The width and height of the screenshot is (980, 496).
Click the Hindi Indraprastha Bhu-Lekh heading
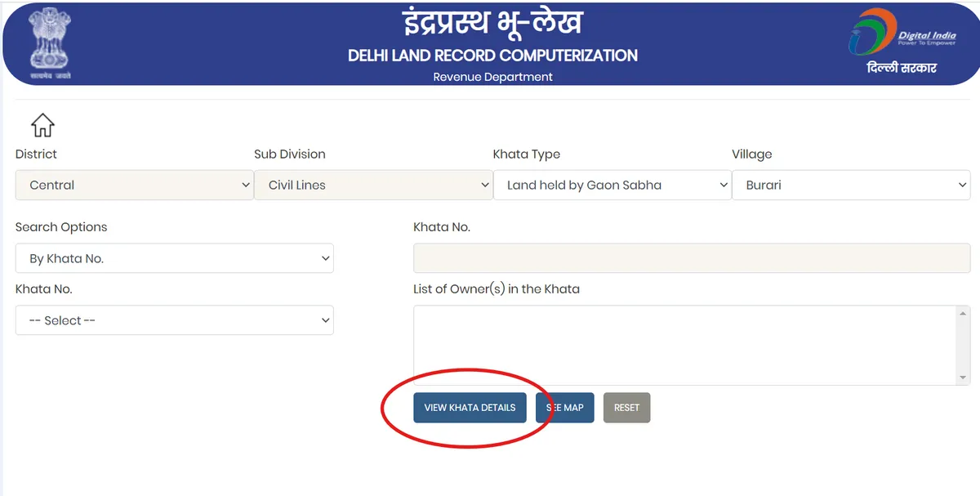tap(492, 24)
